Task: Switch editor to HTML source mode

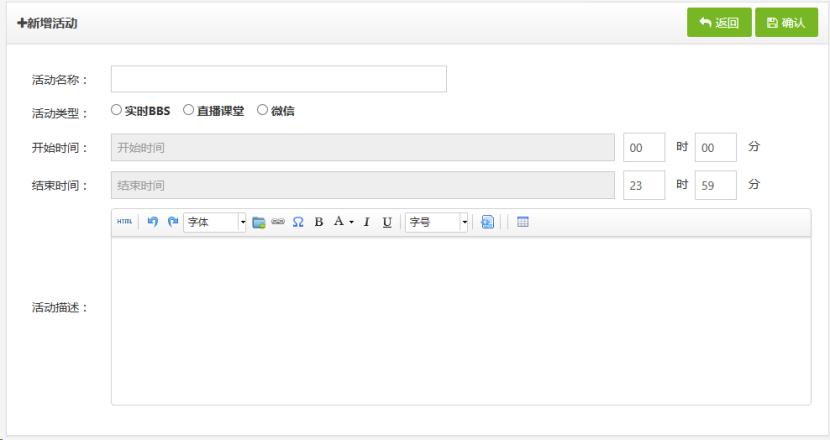Action: 124,222
